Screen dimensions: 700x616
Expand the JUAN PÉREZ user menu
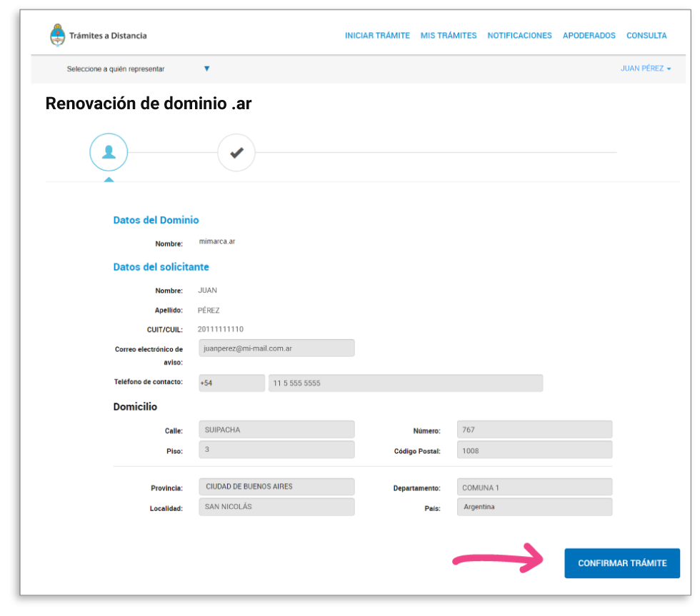coord(646,69)
